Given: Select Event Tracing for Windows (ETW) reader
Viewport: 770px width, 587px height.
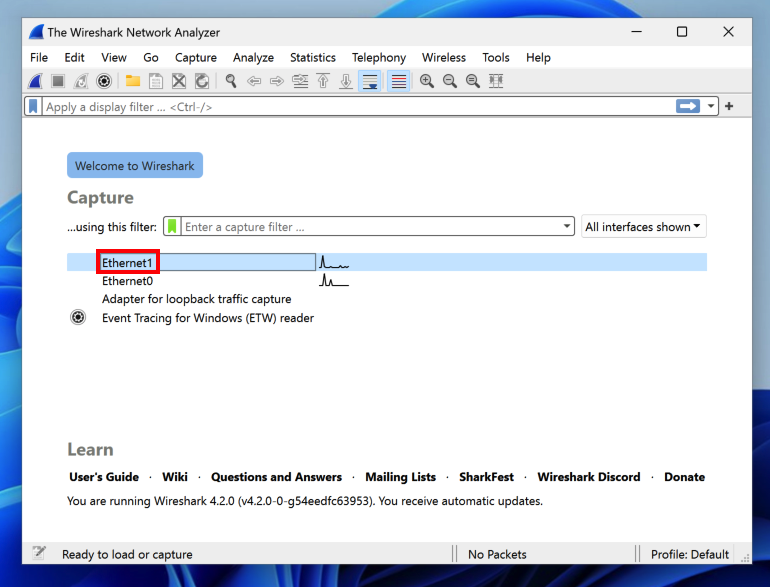Looking at the screenshot, I should [x=208, y=318].
